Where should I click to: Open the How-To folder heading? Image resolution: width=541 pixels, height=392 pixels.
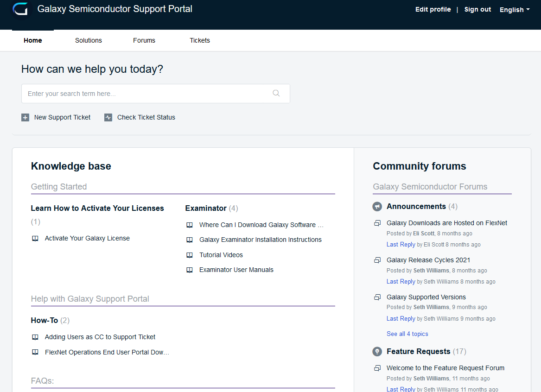(45, 320)
